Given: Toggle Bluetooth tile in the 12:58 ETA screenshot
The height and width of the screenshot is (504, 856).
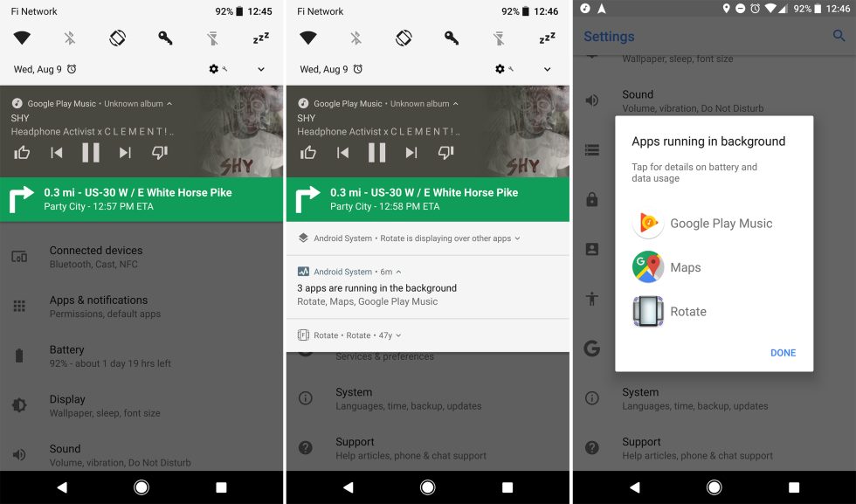Looking at the screenshot, I should pyautogui.click(x=356, y=38).
